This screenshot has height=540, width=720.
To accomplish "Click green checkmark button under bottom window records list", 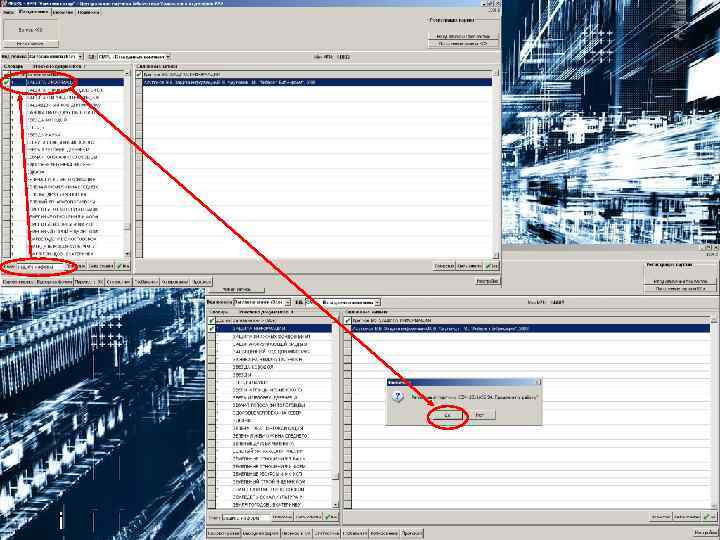I will coord(709,517).
